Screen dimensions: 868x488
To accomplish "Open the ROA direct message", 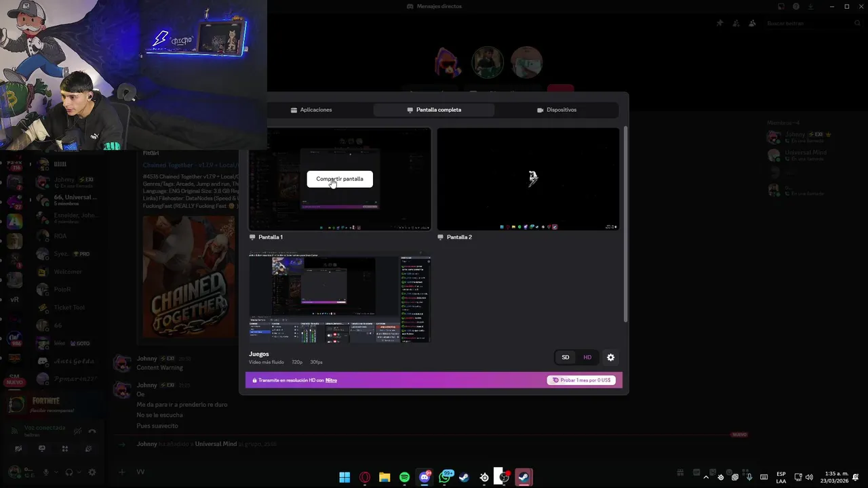I will (x=68, y=236).
